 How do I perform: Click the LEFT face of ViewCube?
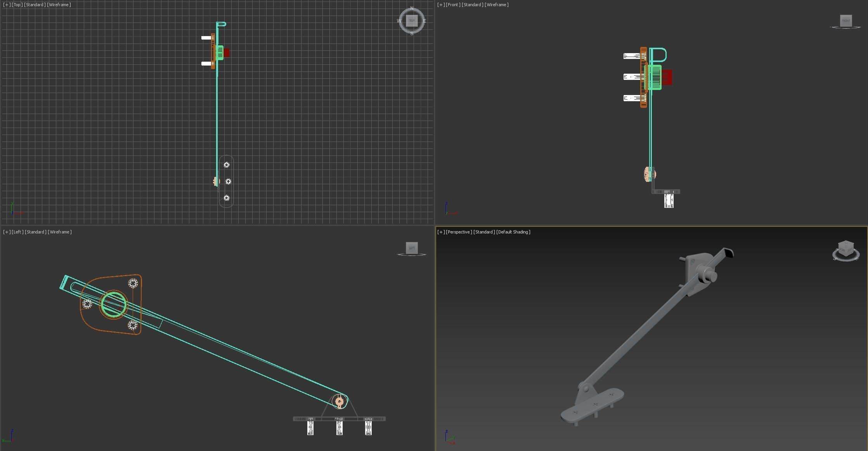click(x=412, y=248)
